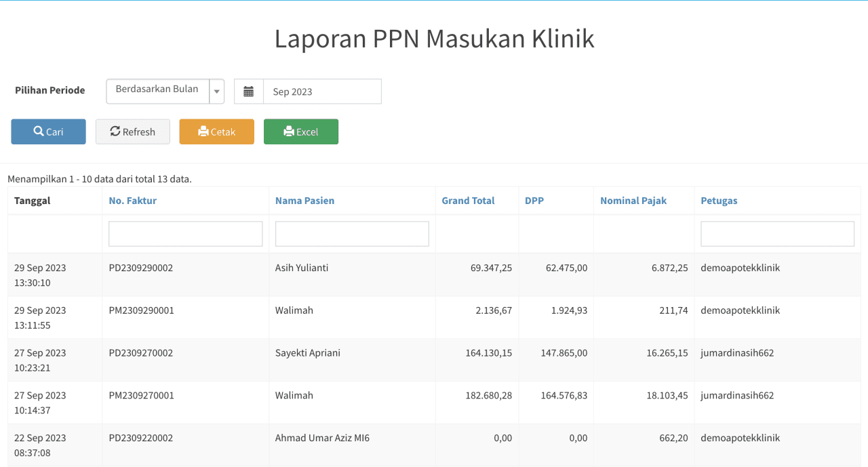
Task: Select the row with invoice PD2309290002
Action: [x=141, y=268]
